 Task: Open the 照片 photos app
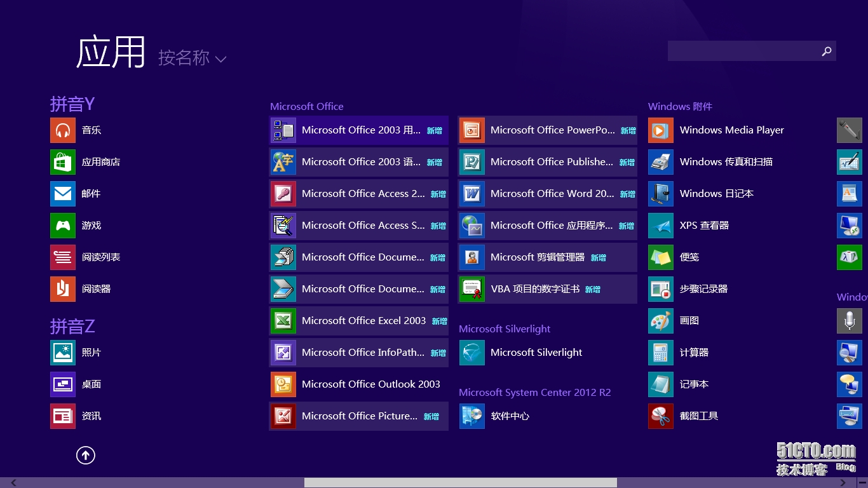(76, 353)
